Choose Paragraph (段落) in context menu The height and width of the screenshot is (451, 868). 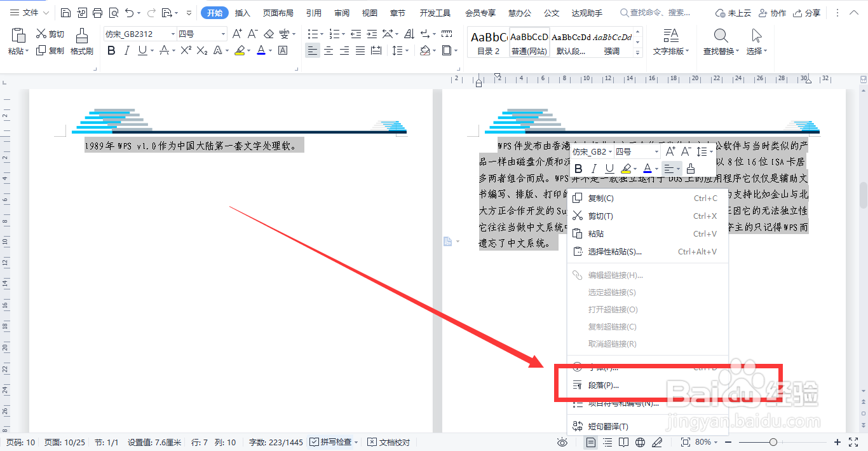(647, 385)
